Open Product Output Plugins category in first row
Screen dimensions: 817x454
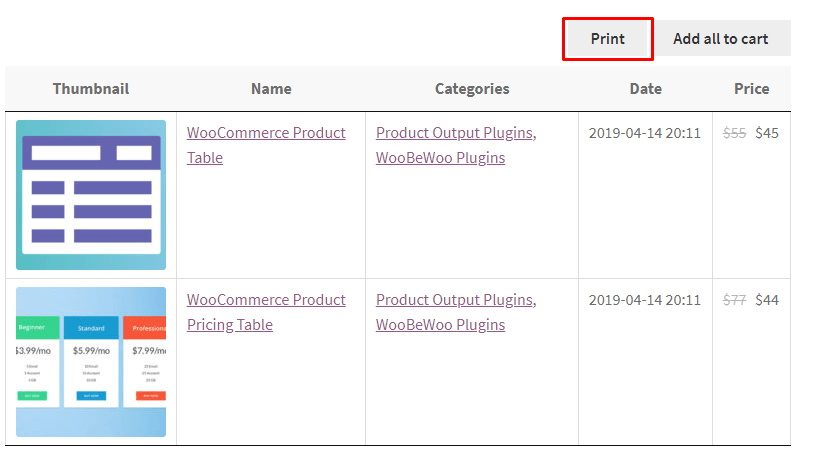[x=455, y=133]
